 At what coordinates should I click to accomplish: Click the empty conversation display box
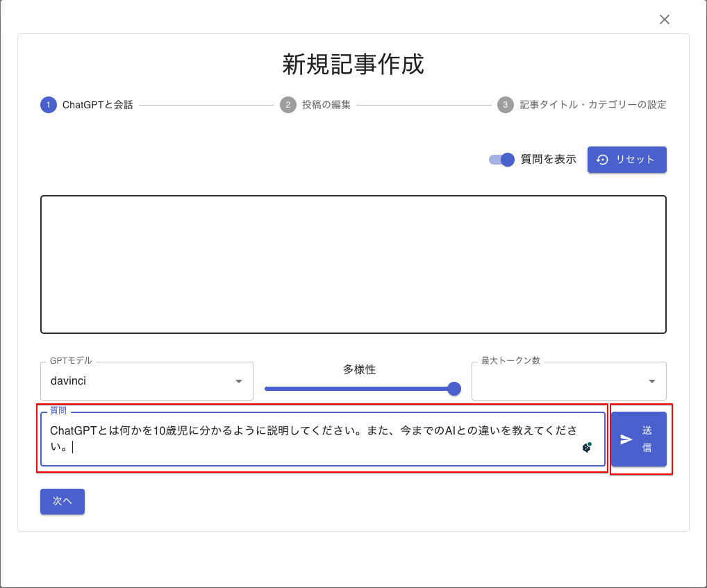[x=353, y=264]
